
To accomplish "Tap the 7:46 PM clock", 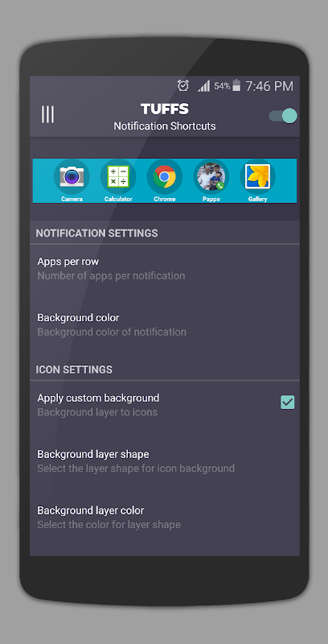I will [269, 86].
